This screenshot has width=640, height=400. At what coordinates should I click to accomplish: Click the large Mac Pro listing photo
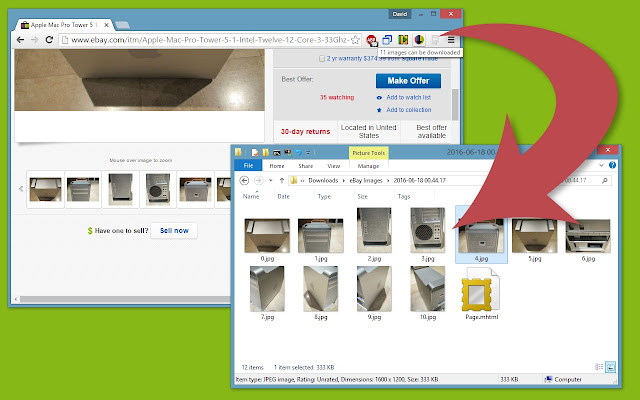coord(140,80)
